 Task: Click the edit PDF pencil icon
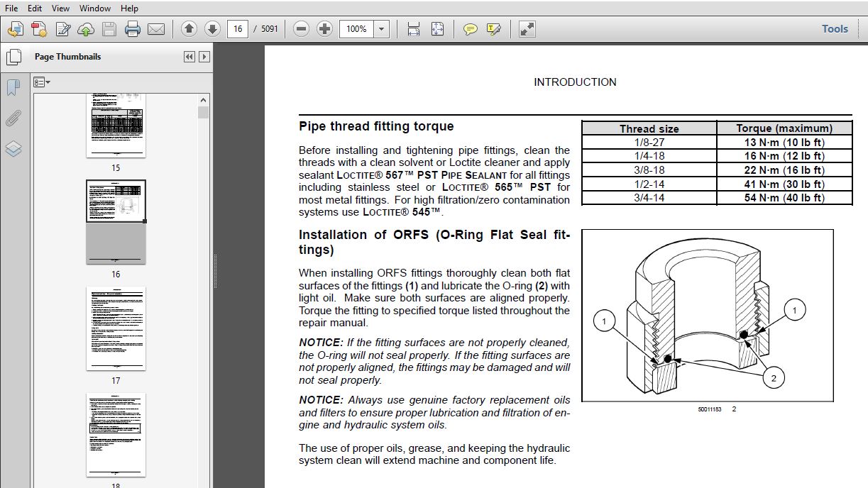[x=62, y=29]
